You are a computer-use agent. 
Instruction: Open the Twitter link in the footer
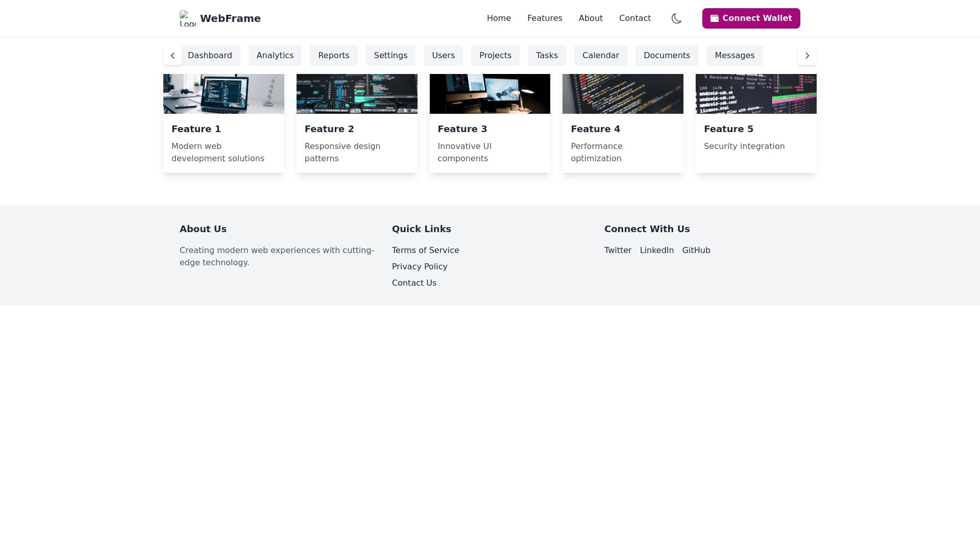(618, 251)
